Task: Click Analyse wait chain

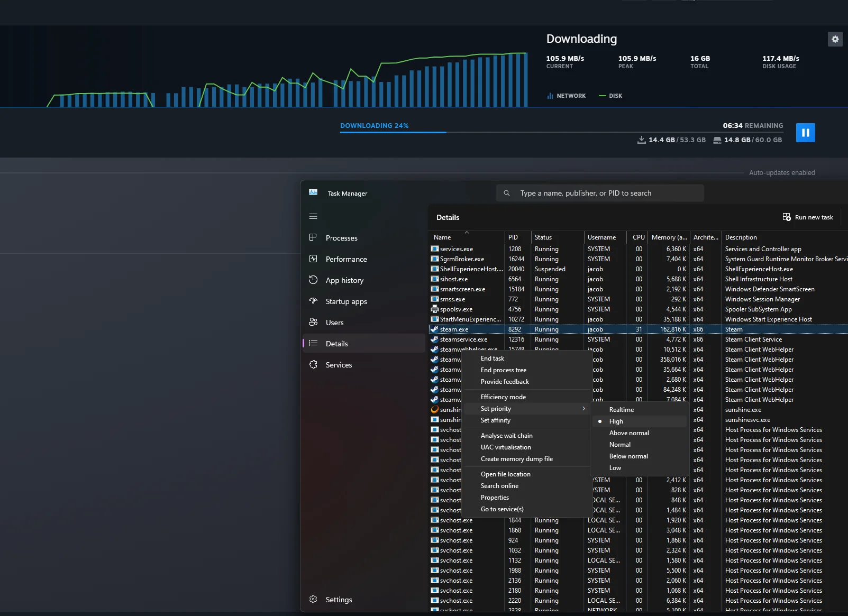Action: point(526,436)
